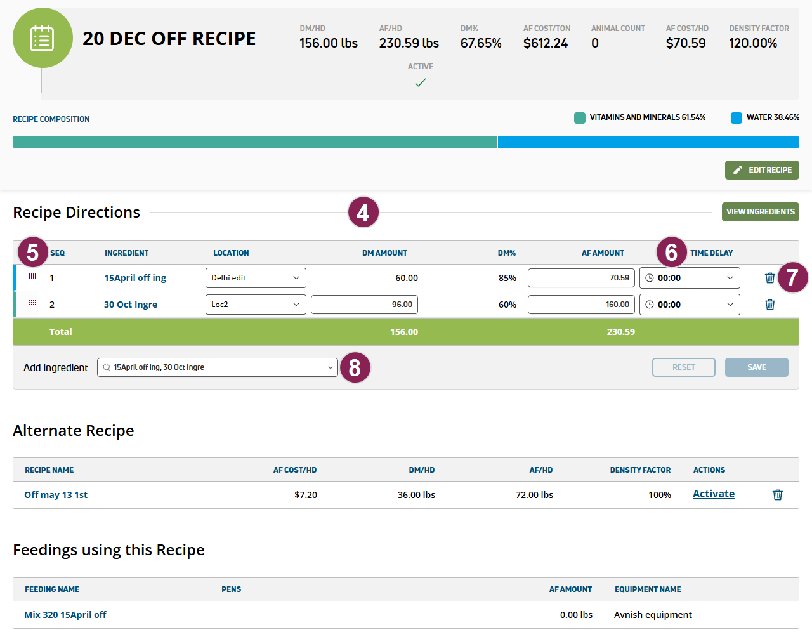
Task: Delete the 15April off ing ingredient row
Action: [769, 278]
